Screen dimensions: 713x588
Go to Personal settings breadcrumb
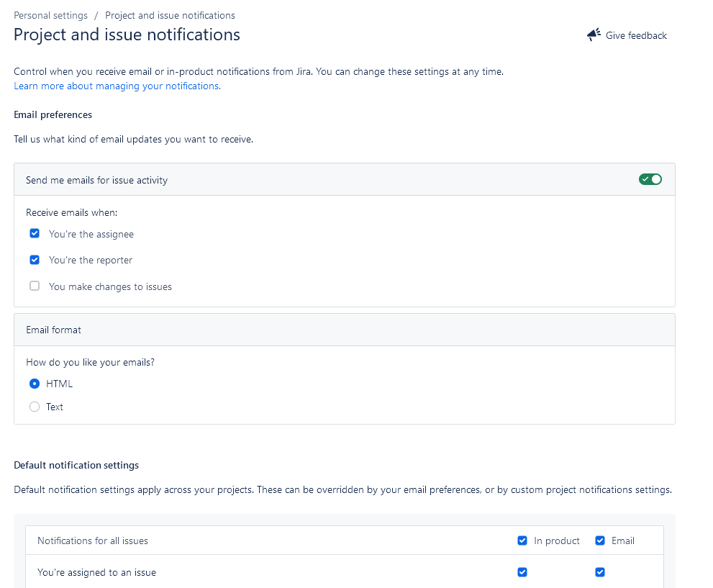[x=50, y=15]
